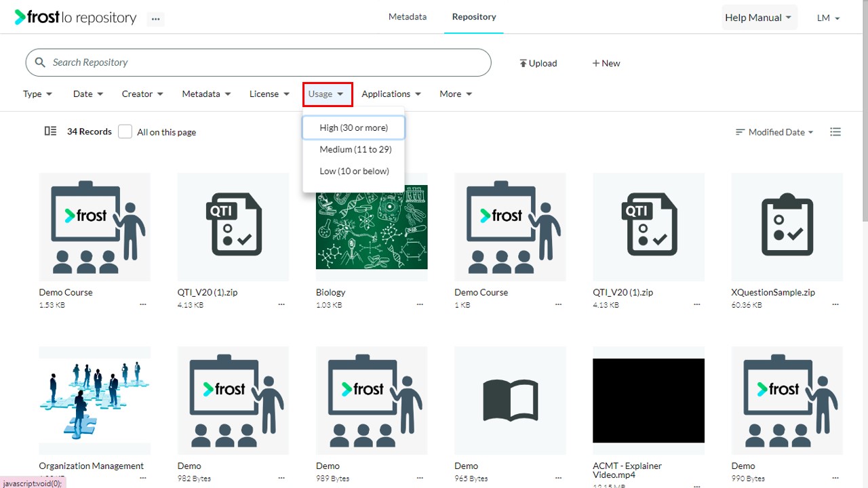Screen dimensions: 868x488
Task: Open the LM user account menu
Action: (x=829, y=18)
